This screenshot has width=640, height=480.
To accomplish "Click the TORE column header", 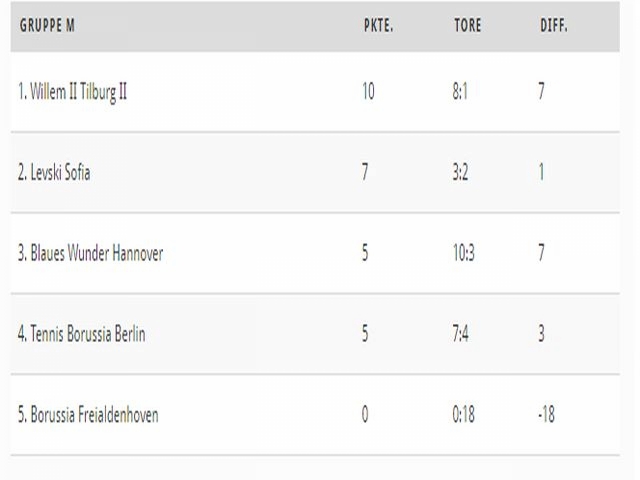I will (468, 26).
